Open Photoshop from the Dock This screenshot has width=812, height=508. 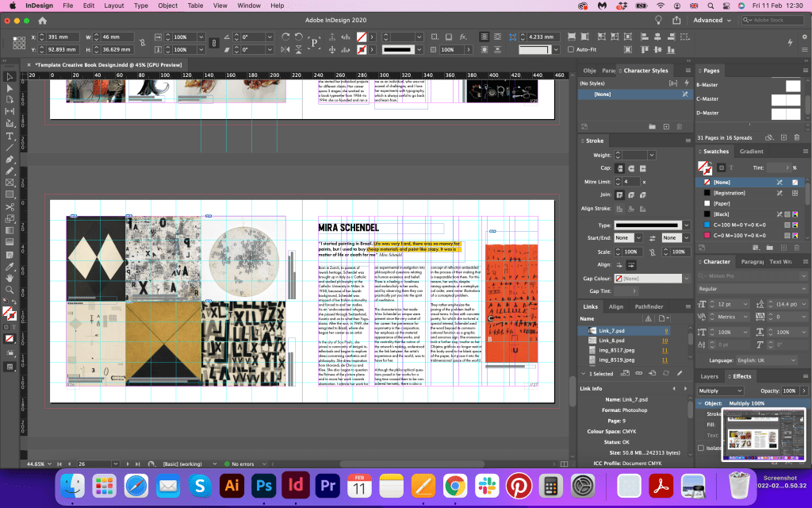tap(264, 484)
